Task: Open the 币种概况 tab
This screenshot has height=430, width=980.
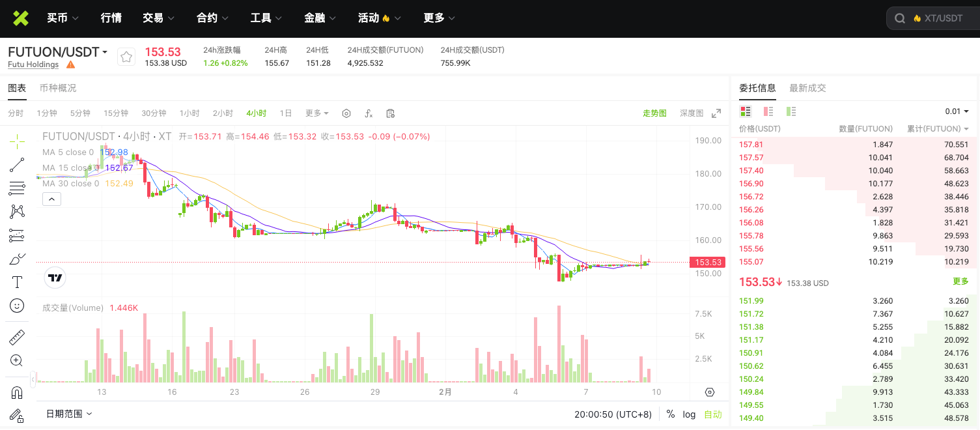Action: (x=58, y=88)
